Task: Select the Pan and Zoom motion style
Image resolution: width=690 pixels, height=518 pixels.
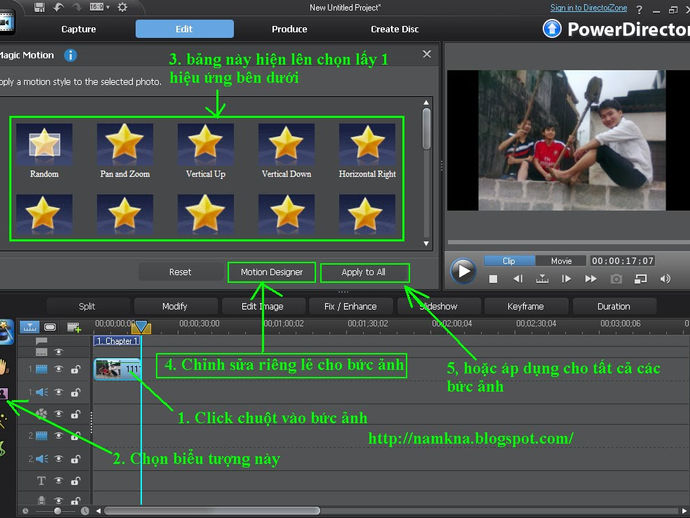Action: [125, 151]
